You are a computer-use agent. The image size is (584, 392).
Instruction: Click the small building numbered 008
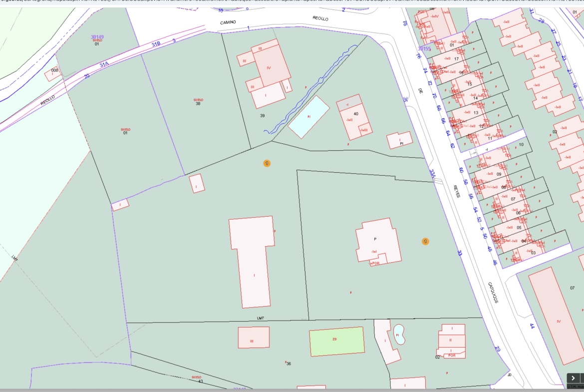point(53,73)
